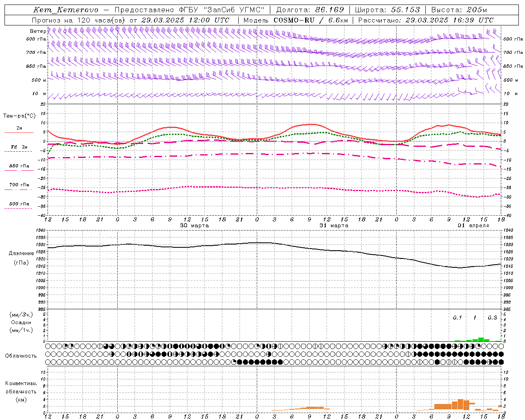
Task: Click the '30 марта' date label
Action: coord(195,226)
